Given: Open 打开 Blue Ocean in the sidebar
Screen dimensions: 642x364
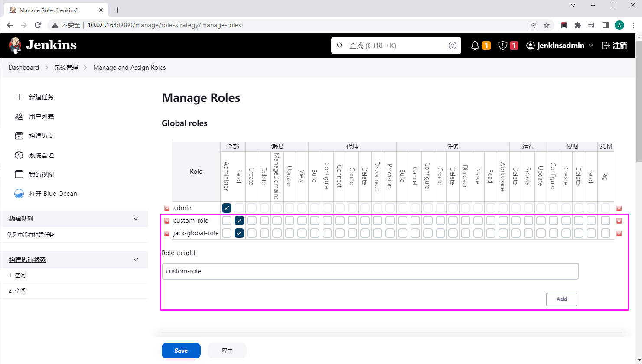Looking at the screenshot, I should (53, 194).
